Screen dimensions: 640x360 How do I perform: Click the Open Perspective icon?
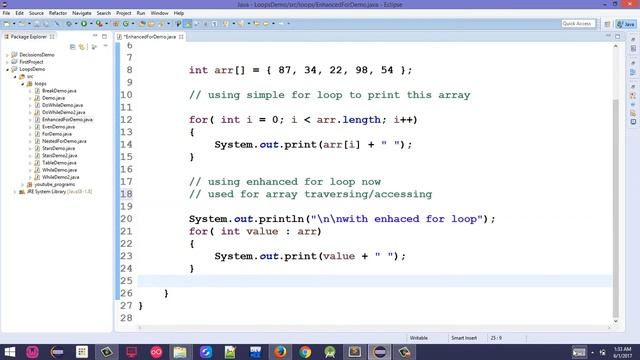click(x=607, y=24)
